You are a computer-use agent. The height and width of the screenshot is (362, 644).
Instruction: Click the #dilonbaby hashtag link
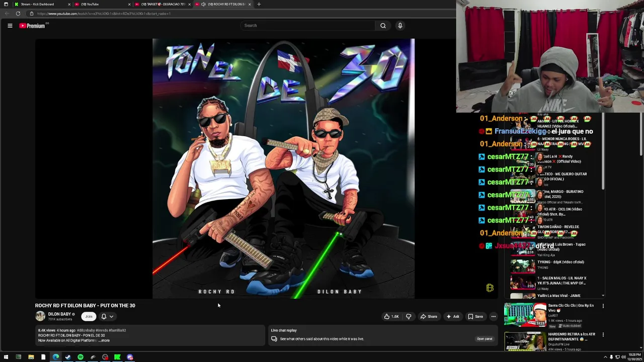[x=86, y=330]
